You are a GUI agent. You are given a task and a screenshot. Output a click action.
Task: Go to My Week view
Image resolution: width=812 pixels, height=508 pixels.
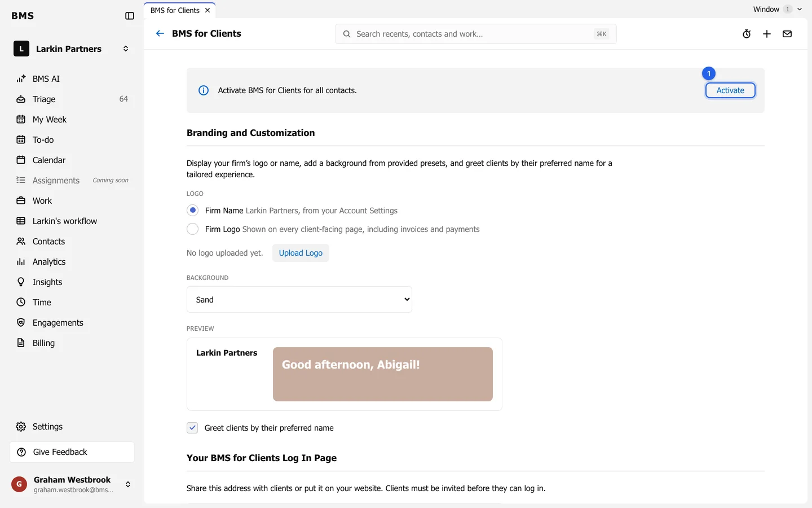(x=72, y=120)
